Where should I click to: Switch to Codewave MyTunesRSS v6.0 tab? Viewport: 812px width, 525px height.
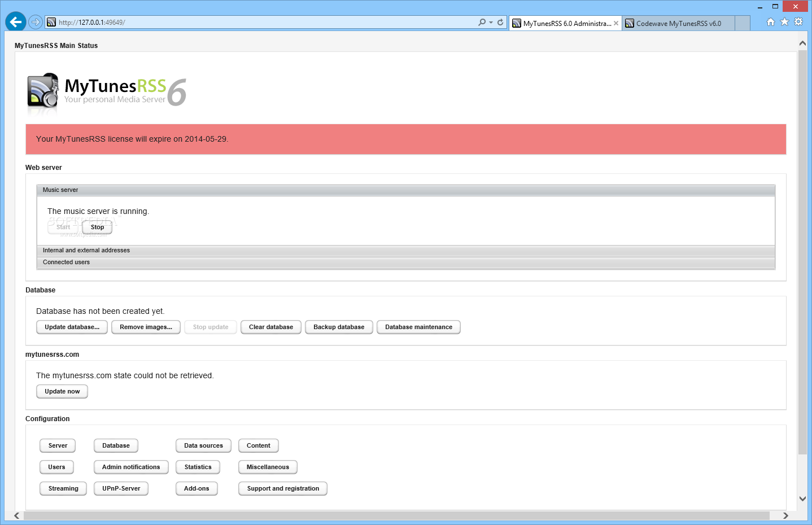point(678,23)
